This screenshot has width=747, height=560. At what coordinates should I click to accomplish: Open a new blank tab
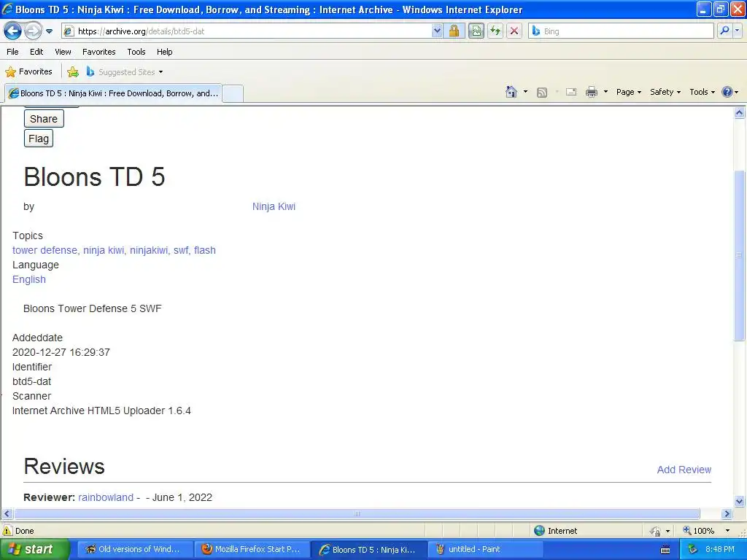point(233,93)
